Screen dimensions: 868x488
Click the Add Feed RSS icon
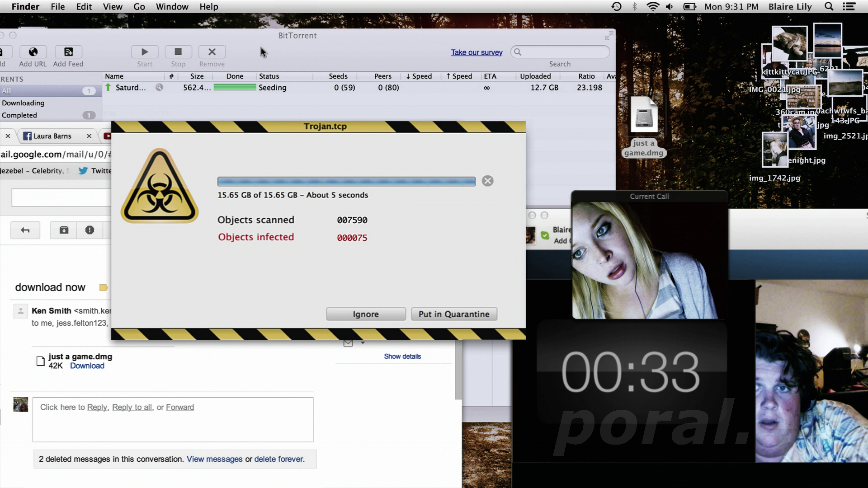68,52
